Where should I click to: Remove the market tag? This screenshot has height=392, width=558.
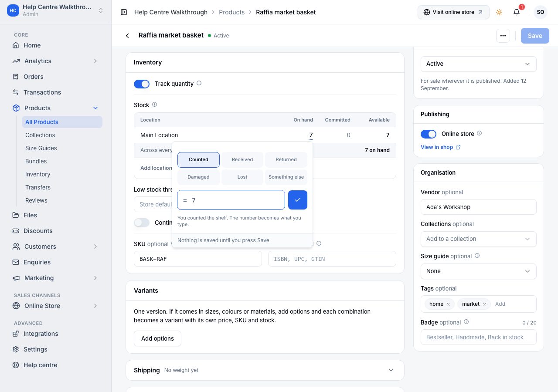point(484,304)
